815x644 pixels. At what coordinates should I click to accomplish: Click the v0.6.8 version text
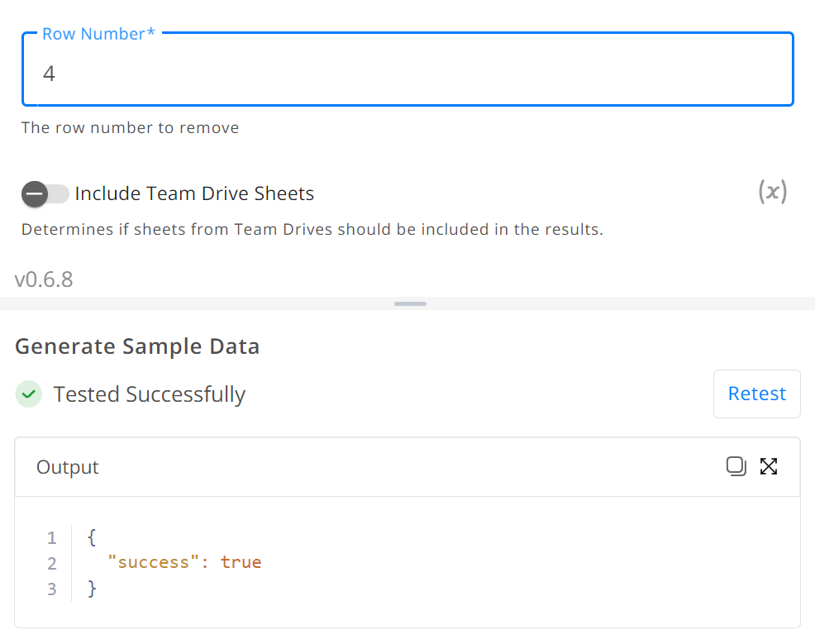tap(44, 279)
